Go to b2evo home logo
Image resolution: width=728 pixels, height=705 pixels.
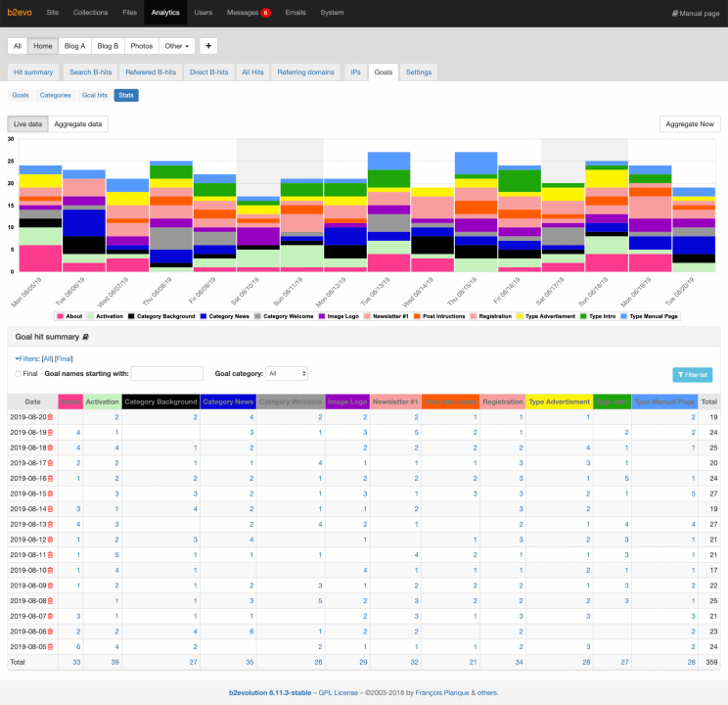pos(20,13)
